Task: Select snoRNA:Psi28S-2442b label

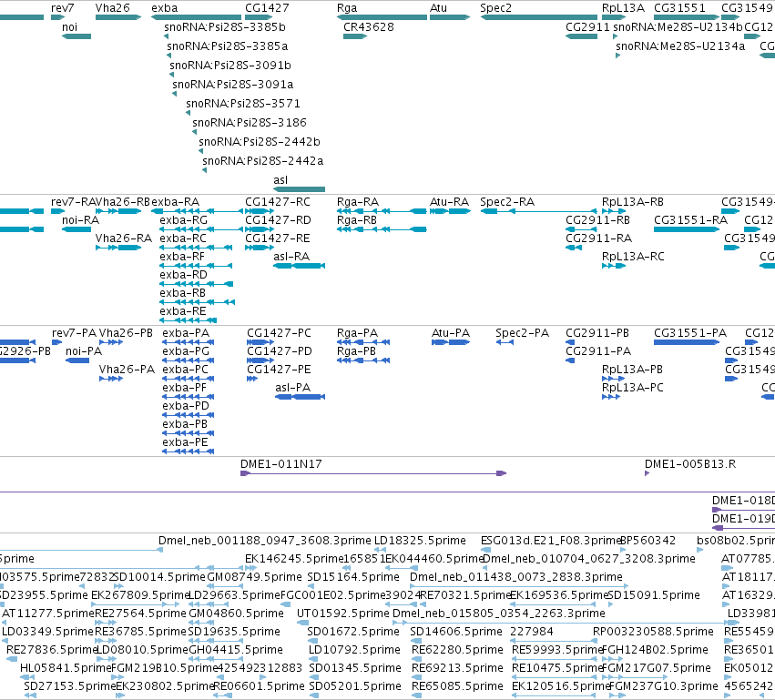Action: (x=260, y=142)
